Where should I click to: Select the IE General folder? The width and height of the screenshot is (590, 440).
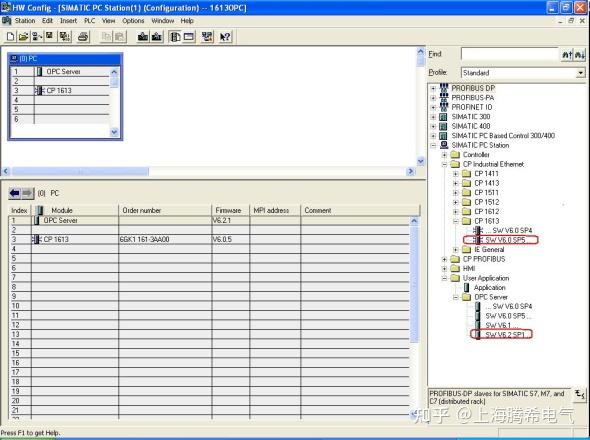[489, 250]
